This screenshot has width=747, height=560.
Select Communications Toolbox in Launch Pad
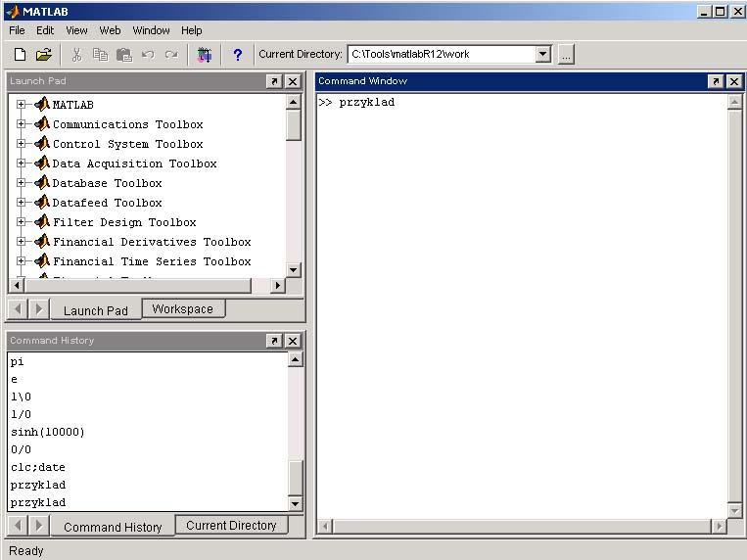[x=127, y=124]
